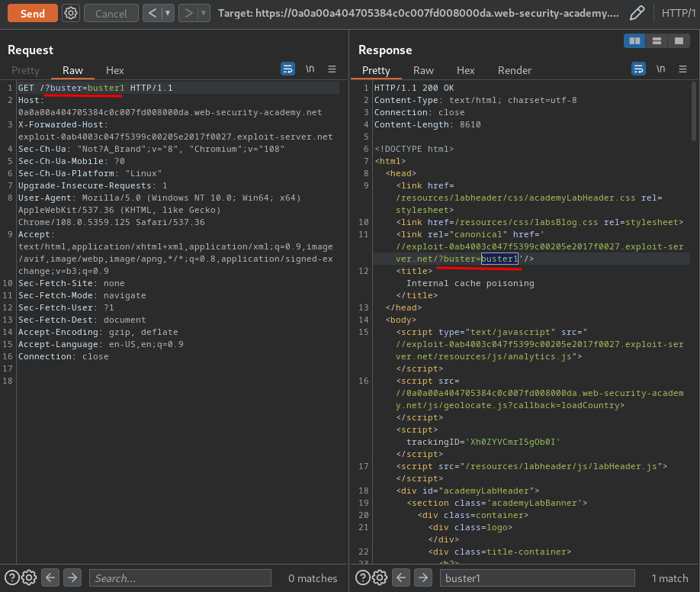Click the highlighted buster1 match in Response

pos(499,259)
